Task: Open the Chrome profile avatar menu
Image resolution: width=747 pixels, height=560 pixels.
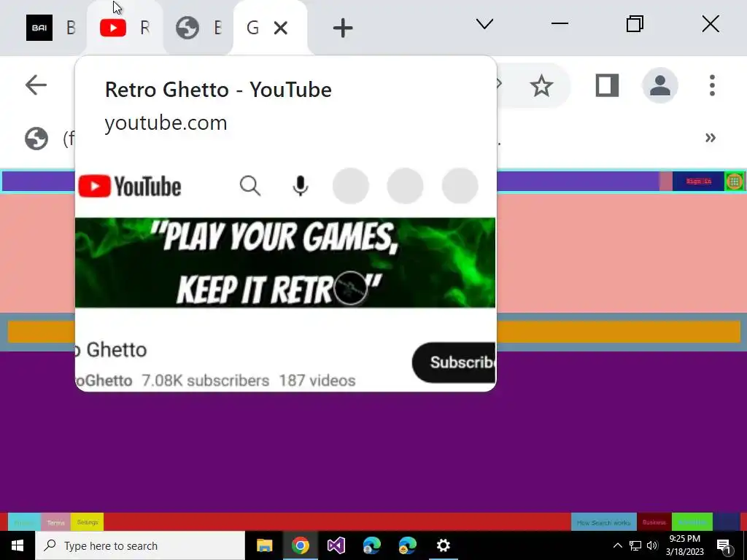Action: pos(659,86)
